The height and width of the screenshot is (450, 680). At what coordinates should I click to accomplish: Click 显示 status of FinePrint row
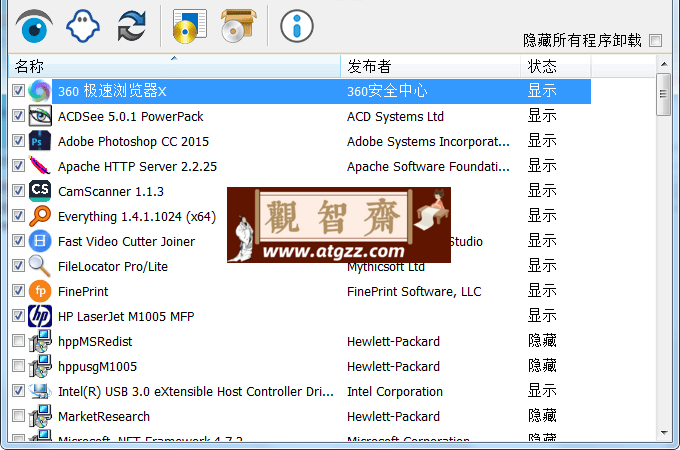(x=542, y=291)
